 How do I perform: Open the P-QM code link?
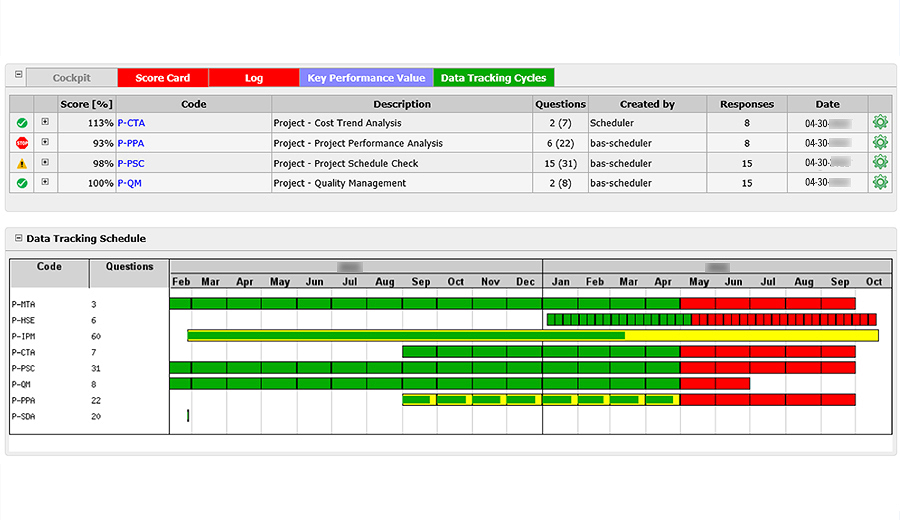click(129, 183)
